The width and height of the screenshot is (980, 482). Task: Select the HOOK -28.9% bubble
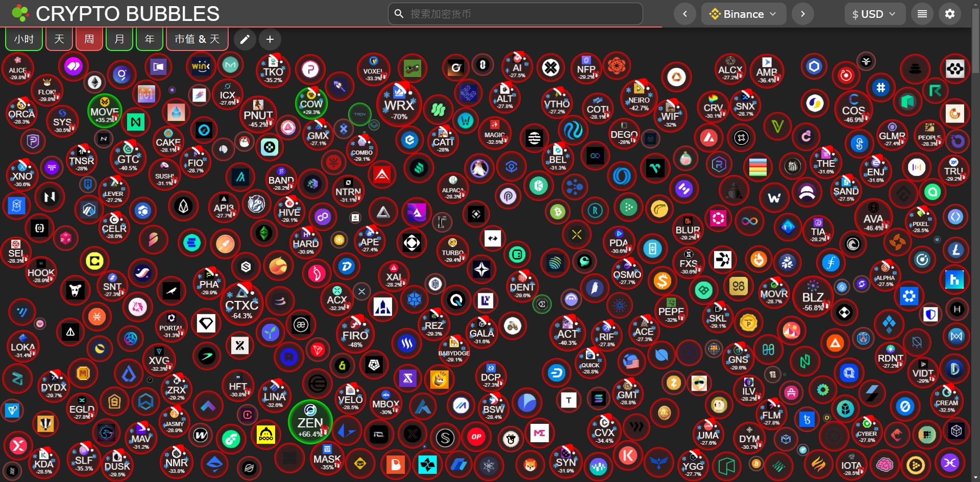click(41, 272)
